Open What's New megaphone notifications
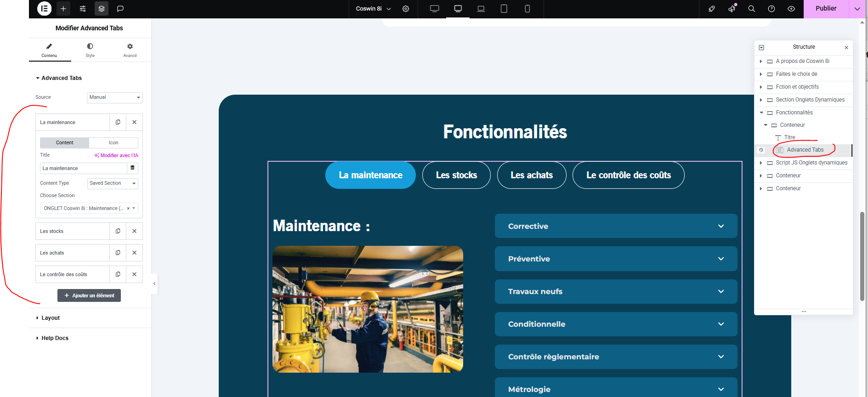Viewport: 868px width, 397px height. pos(732,9)
